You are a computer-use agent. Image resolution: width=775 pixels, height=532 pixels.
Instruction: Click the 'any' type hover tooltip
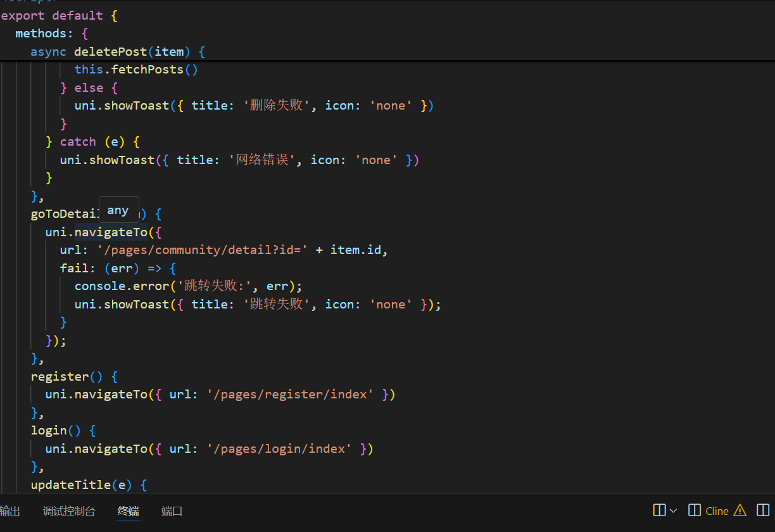click(x=118, y=210)
